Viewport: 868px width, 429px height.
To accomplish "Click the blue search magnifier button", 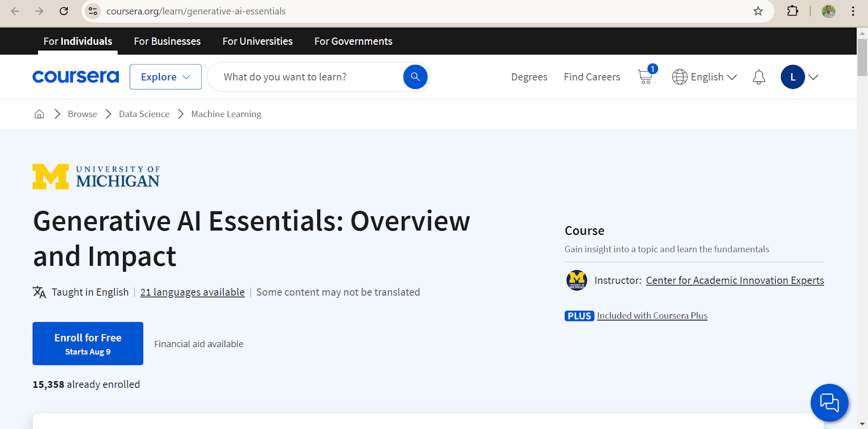I will pyautogui.click(x=415, y=77).
